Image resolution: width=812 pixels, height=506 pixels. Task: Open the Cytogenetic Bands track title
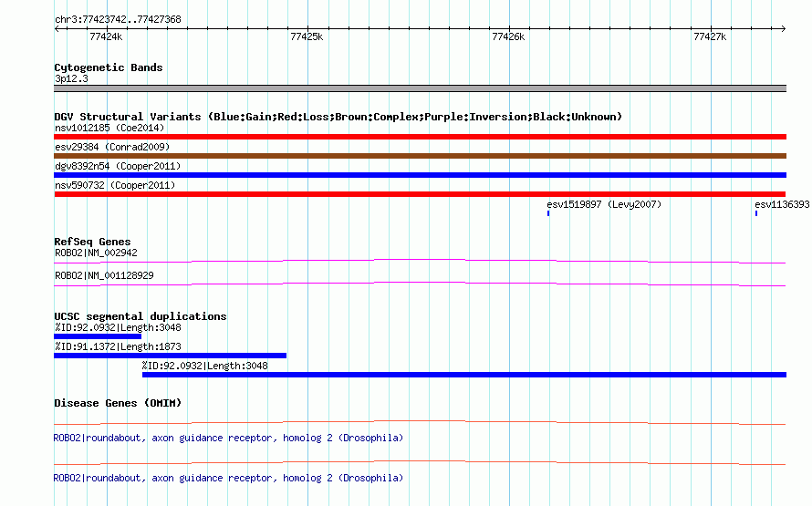pos(109,67)
